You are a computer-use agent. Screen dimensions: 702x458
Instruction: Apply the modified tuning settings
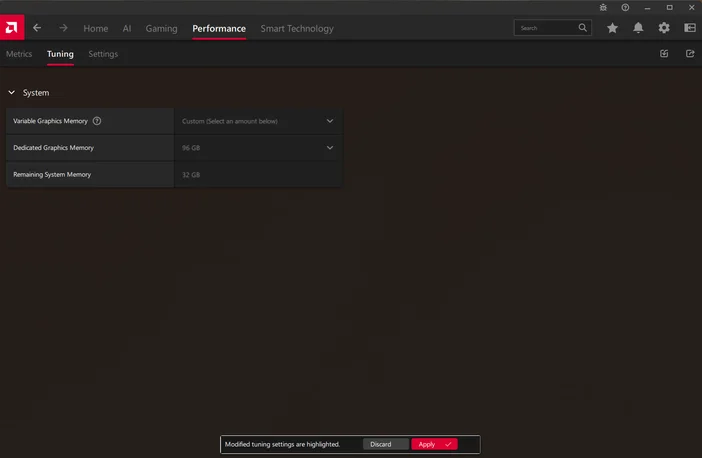click(433, 444)
